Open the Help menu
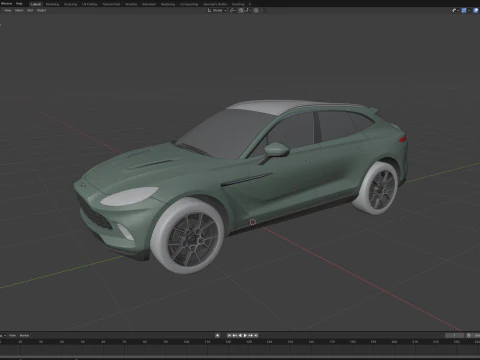 [19, 4]
